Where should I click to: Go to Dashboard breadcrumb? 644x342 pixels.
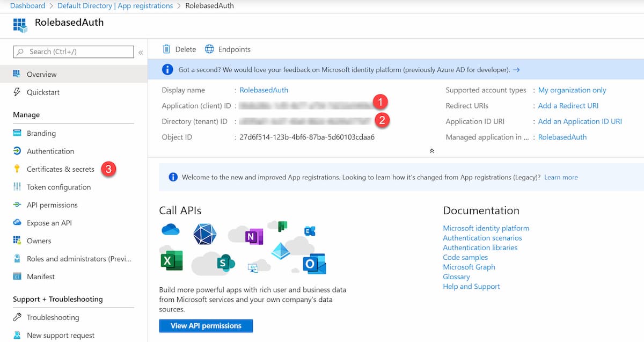(x=28, y=5)
